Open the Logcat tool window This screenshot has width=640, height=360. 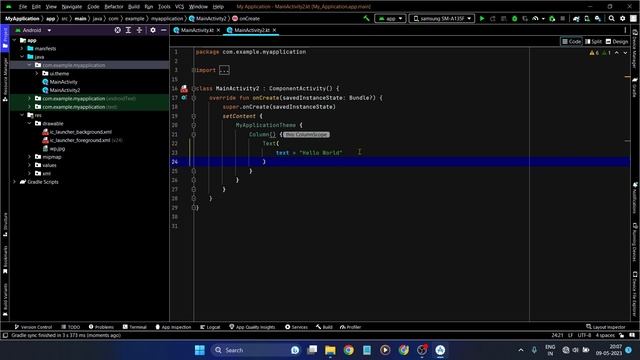[x=210, y=327]
